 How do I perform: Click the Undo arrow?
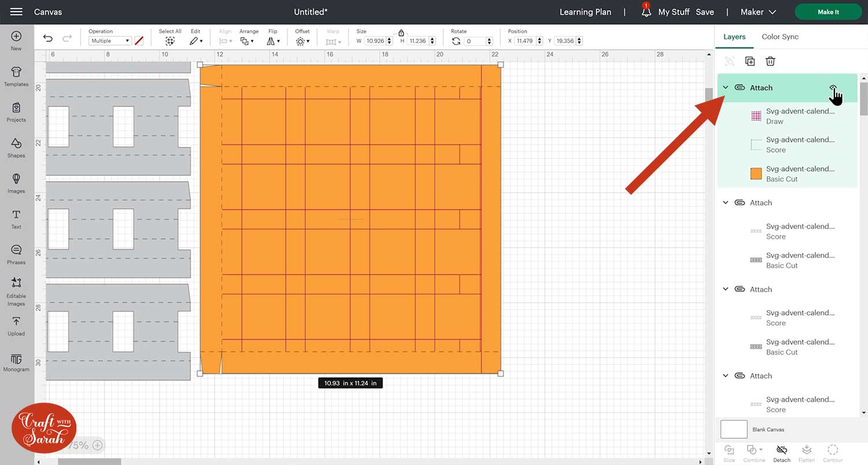pyautogui.click(x=48, y=39)
